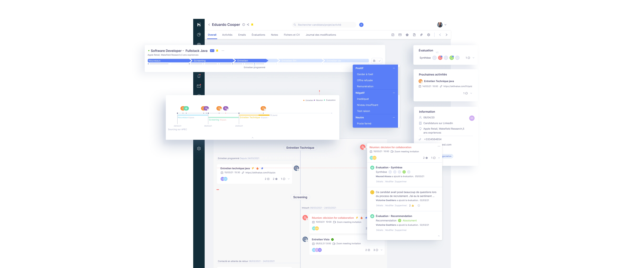Click the radar-chart evaluation icon in toolbar
This screenshot has height=268, width=644.
point(407,35)
